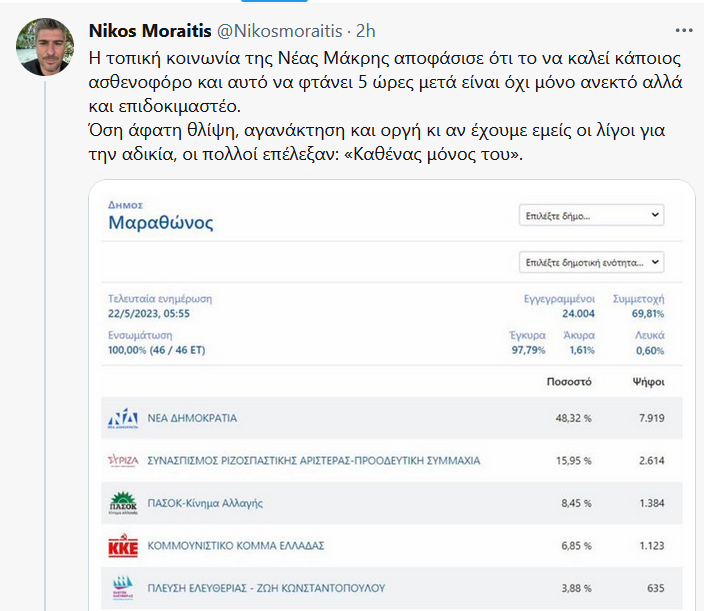The height and width of the screenshot is (611, 704).
Task: Click the 0,60% blank votes value
Action: point(650,351)
